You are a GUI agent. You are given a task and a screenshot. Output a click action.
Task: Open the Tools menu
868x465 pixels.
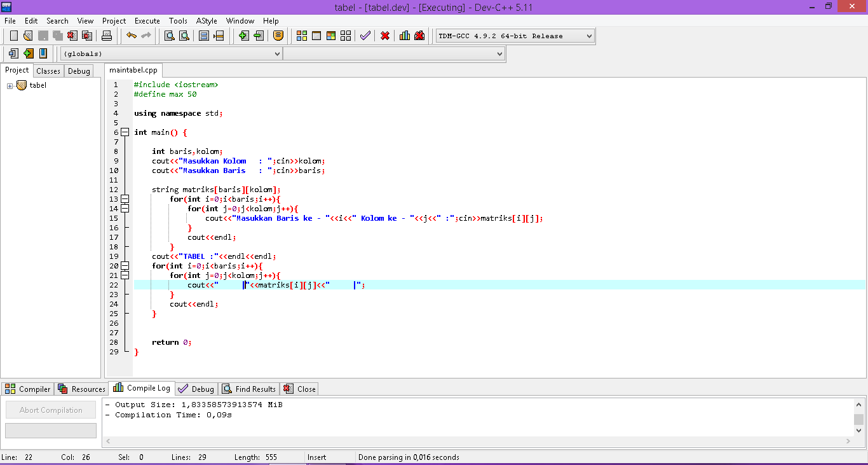click(178, 21)
